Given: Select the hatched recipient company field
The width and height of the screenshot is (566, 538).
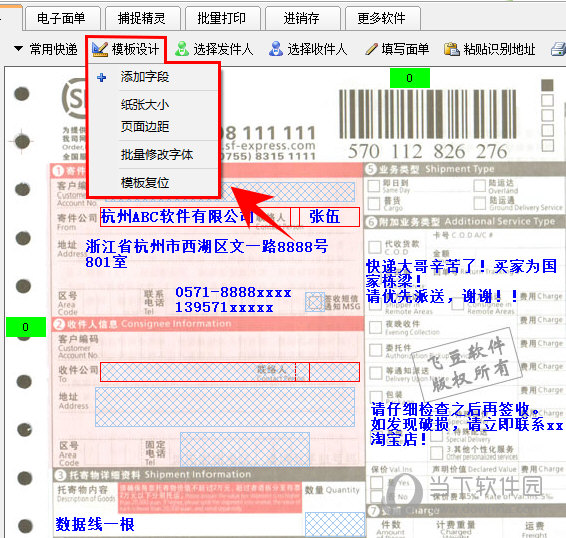Looking at the screenshot, I should pyautogui.click(x=198, y=372).
